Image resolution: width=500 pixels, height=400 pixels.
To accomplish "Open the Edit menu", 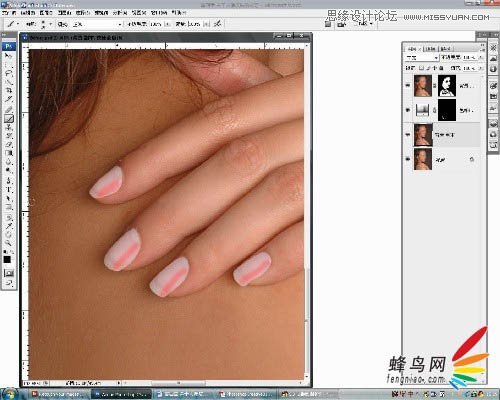I will point(28,13).
